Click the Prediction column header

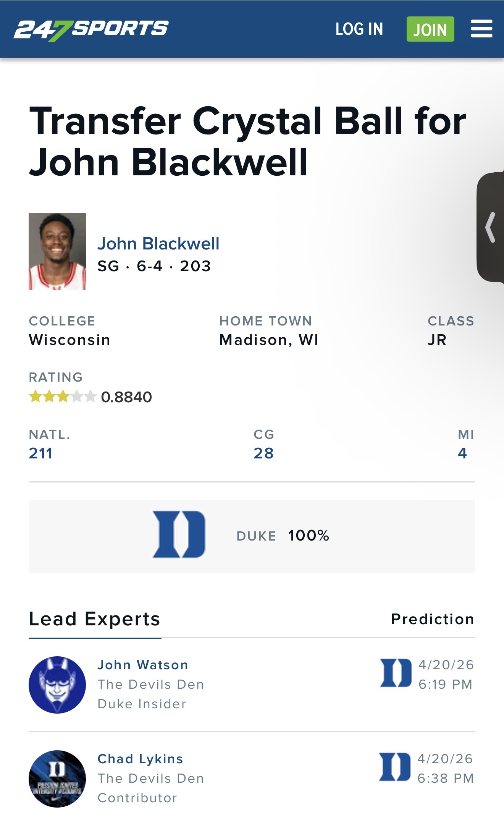point(433,619)
